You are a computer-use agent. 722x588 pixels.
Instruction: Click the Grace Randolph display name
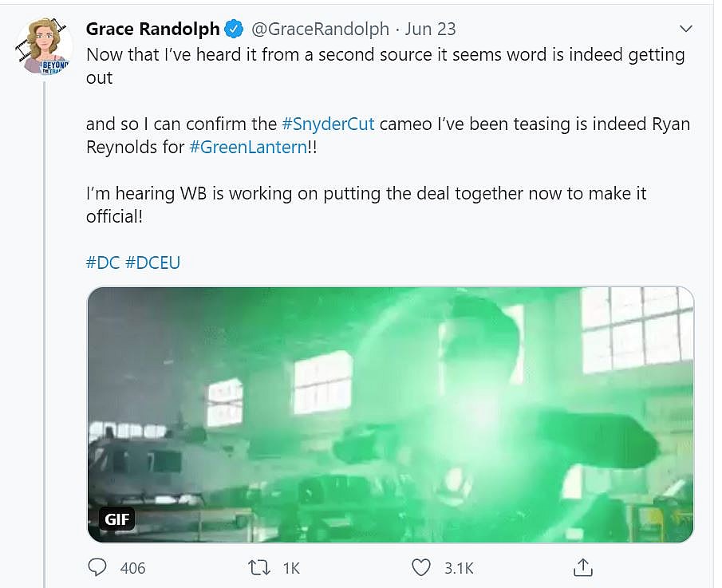[x=152, y=30]
